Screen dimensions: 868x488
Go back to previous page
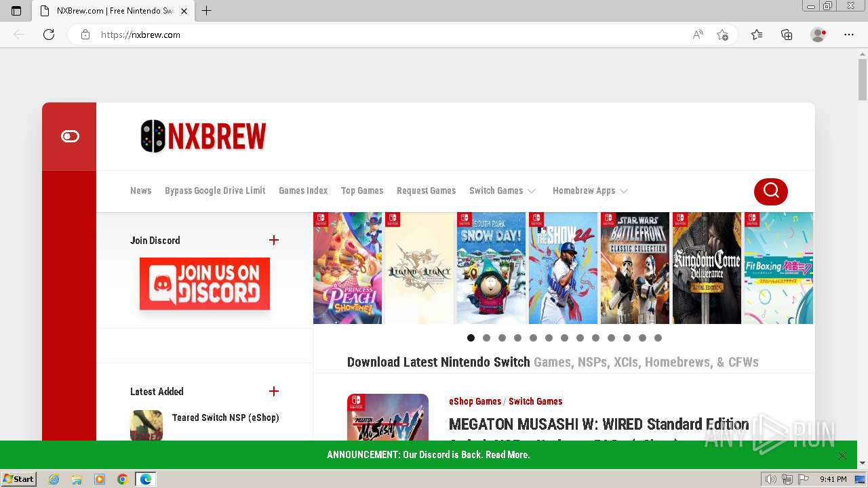(19, 35)
